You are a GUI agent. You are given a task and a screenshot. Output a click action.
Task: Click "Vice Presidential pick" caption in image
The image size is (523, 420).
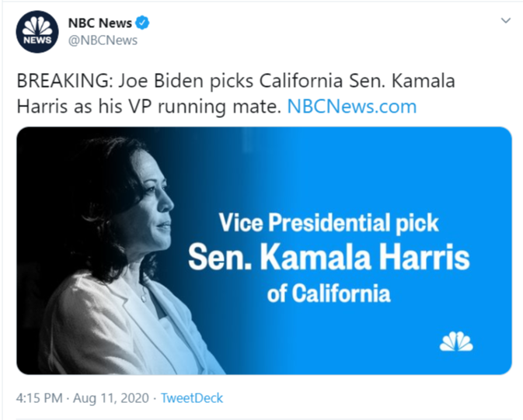point(328,224)
